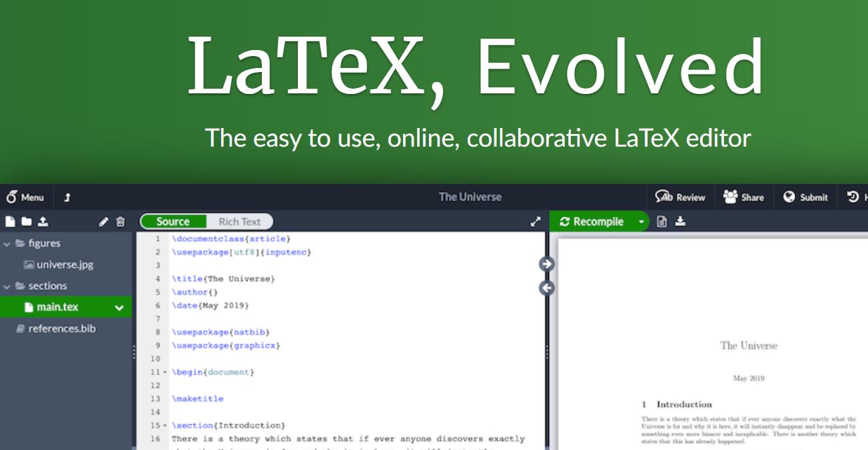Open the main.tex file options chevron
This screenshot has width=868, height=450.
click(119, 307)
